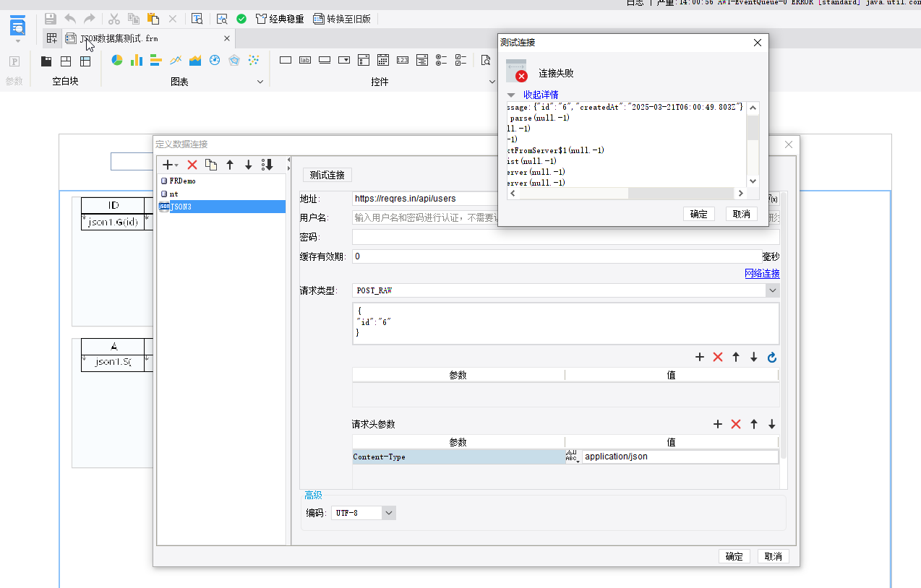Confirm the data connection dialog with 确定
The height and width of the screenshot is (588, 921).
(x=734, y=556)
